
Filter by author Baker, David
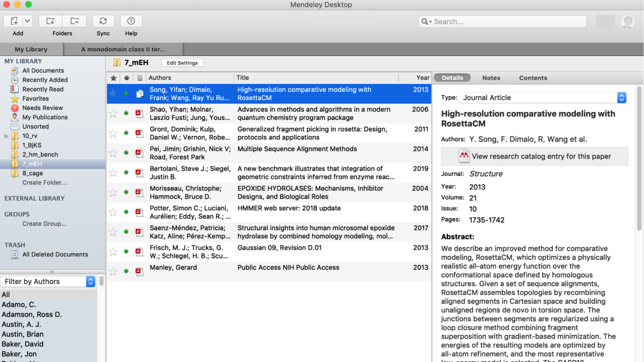[23, 344]
